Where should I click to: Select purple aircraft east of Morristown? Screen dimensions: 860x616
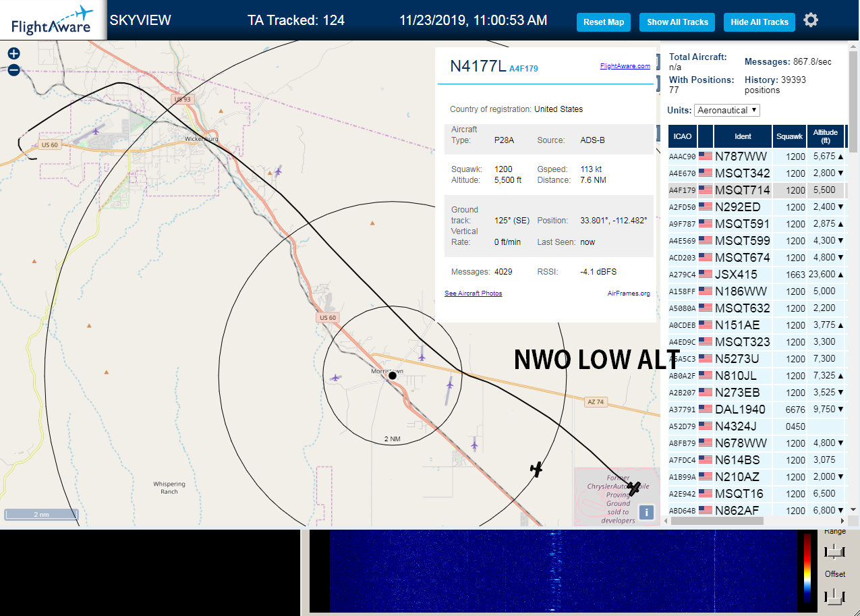click(x=449, y=384)
